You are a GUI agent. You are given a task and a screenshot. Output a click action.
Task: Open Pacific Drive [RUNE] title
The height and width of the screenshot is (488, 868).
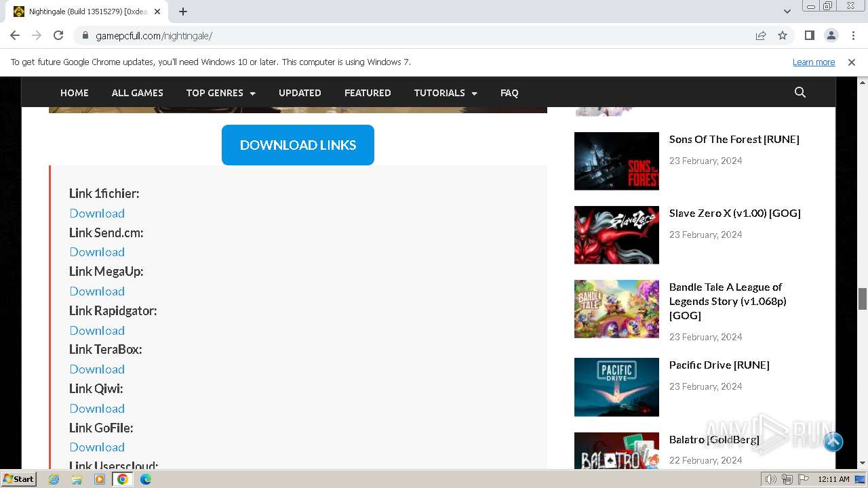719,365
